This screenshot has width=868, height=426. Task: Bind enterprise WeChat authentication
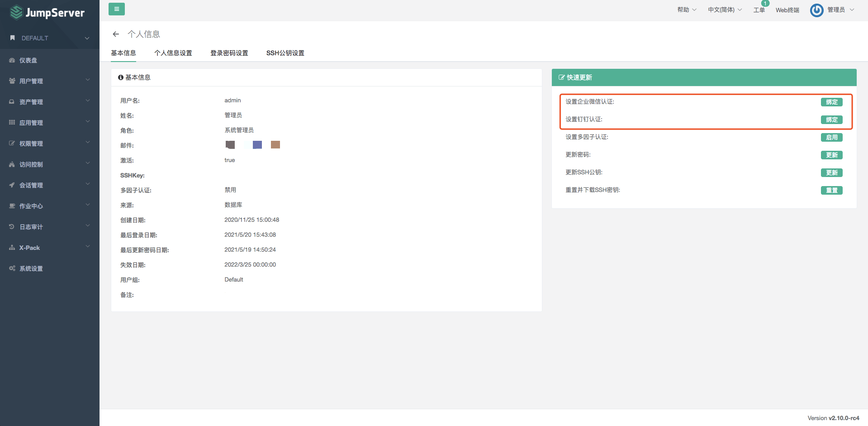click(831, 102)
